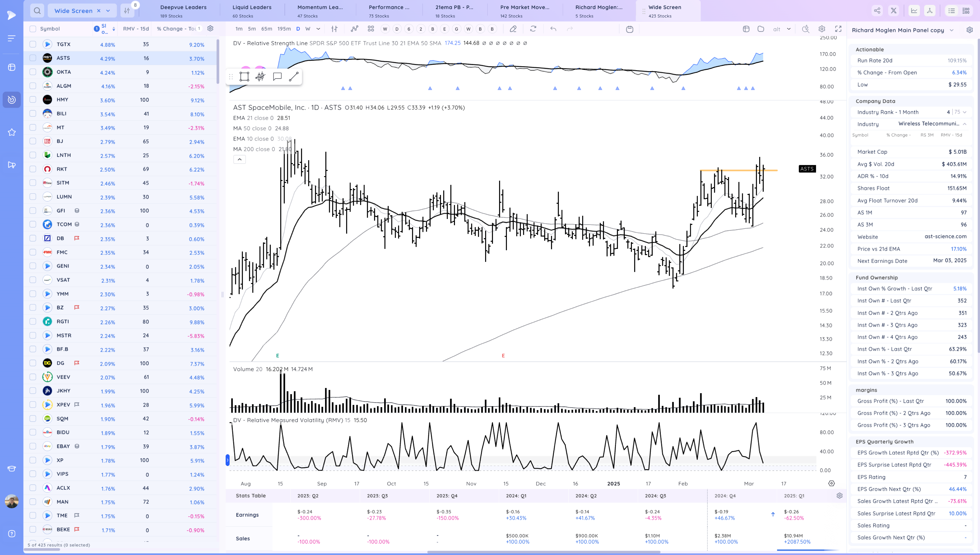Open the Wide Screen screener dropdown arrow
This screenshot has width=980, height=555.
(x=108, y=11)
